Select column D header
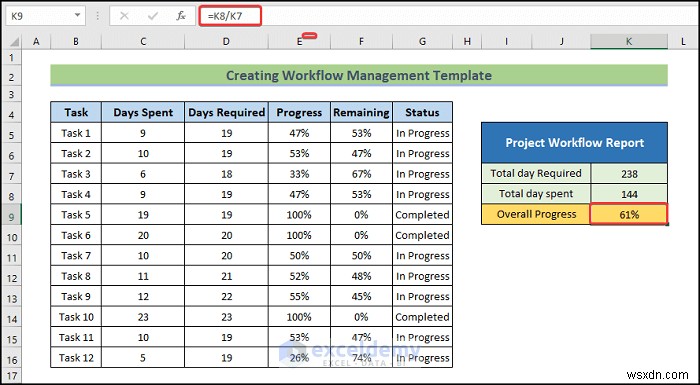 [x=226, y=42]
